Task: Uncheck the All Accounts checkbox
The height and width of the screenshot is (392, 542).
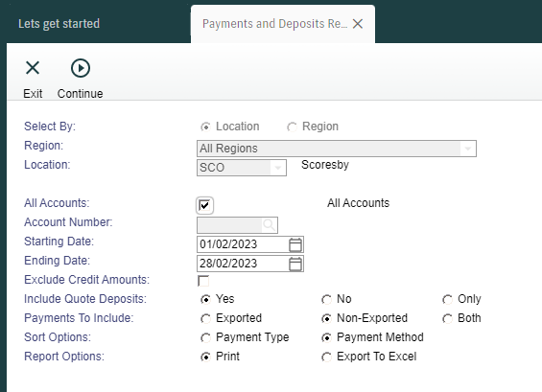Action: pos(204,205)
